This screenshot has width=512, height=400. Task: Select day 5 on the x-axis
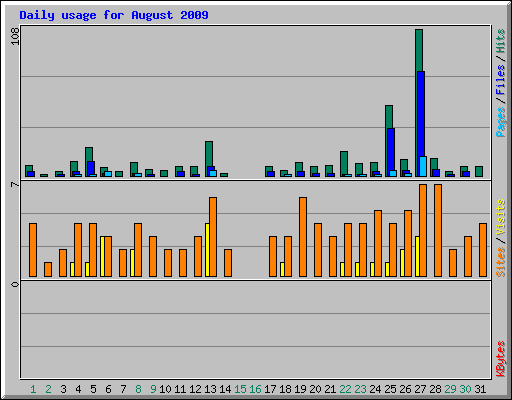click(x=93, y=389)
